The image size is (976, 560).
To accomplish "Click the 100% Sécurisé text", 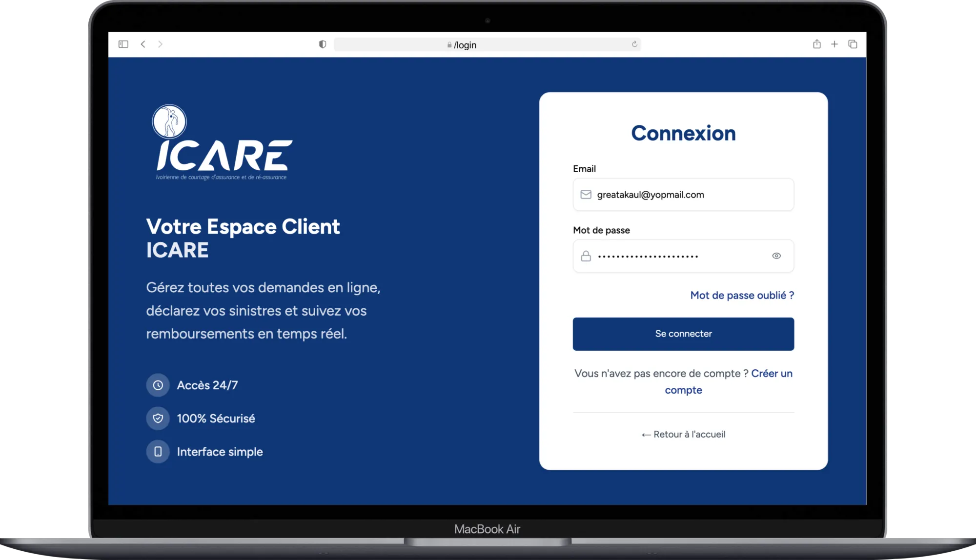I will pyautogui.click(x=216, y=419).
